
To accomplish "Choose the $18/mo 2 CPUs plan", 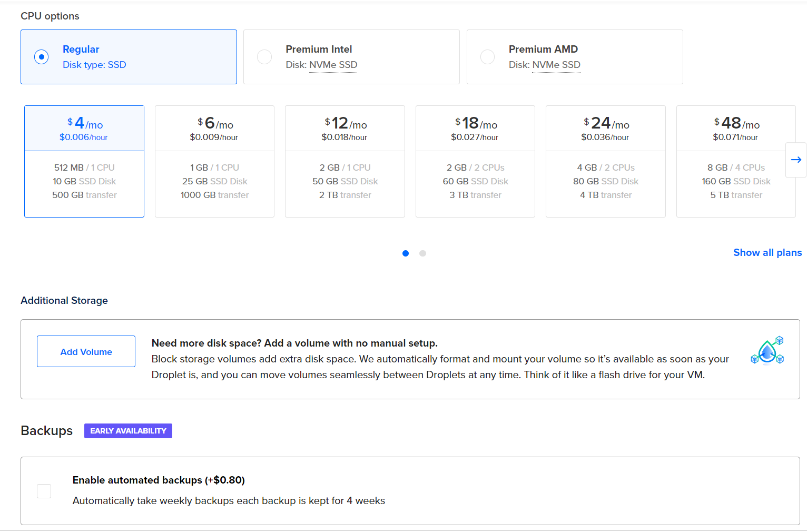I will click(x=475, y=161).
